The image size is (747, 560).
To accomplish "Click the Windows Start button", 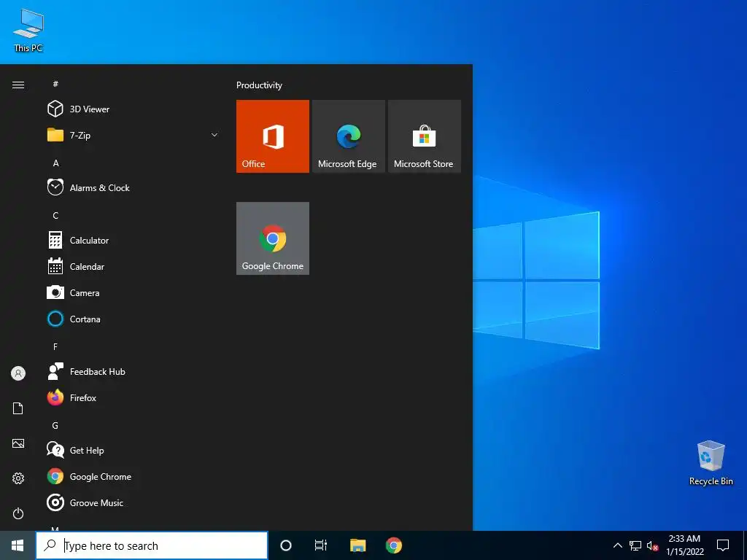I will [18, 545].
